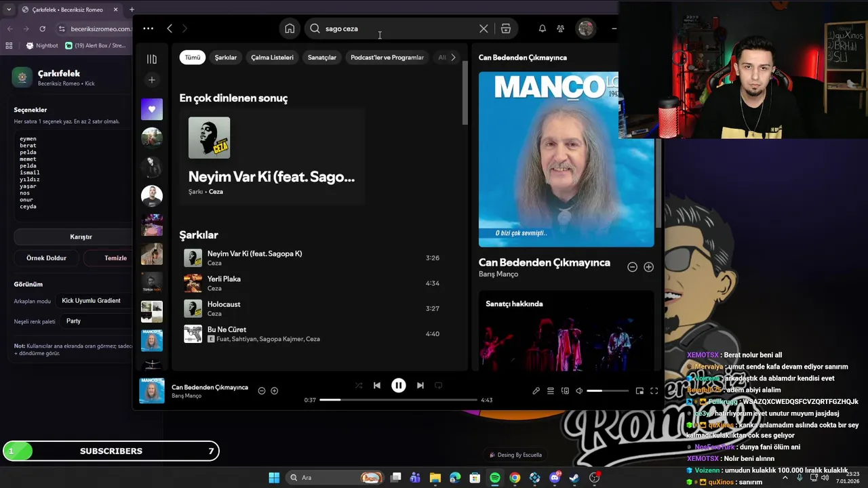Open Spotify notifications bell
This screenshot has height=488, width=868.
tap(542, 28)
